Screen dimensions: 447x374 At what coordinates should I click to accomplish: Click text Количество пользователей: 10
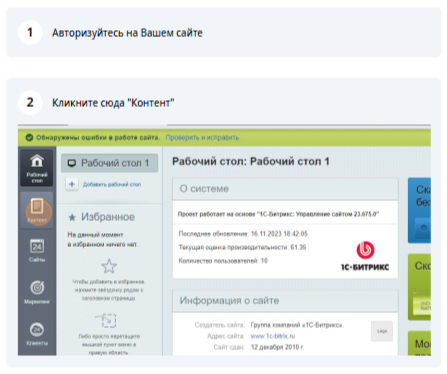[223, 261]
